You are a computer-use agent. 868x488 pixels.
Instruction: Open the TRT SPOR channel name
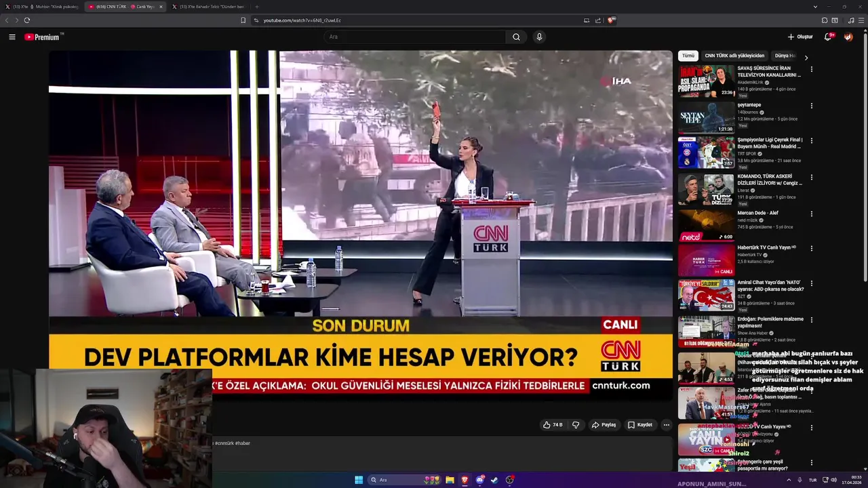(x=747, y=154)
